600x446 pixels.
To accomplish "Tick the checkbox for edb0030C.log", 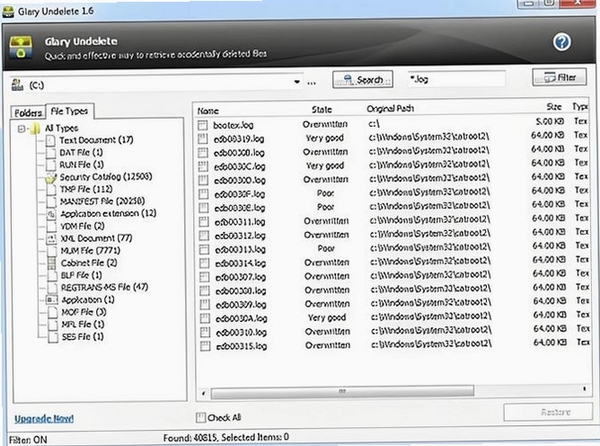I will pos(203,166).
